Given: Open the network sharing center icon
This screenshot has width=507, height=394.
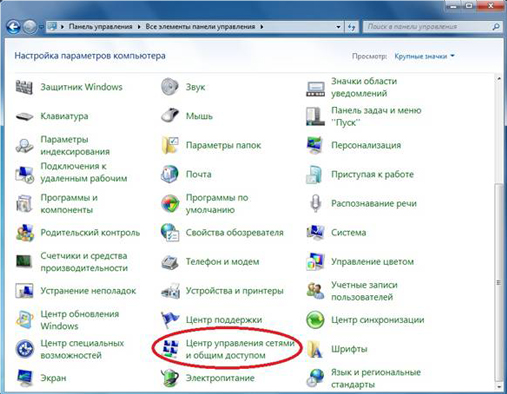Looking at the screenshot, I should click(x=170, y=349).
